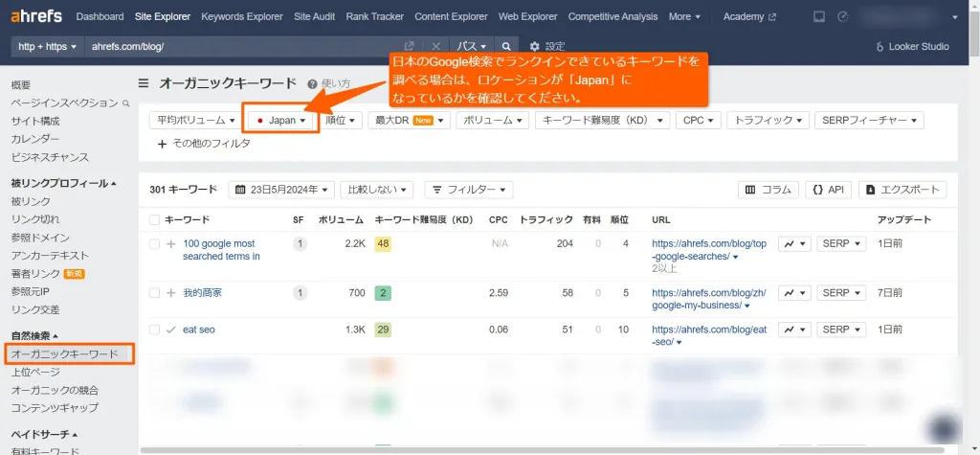Open the 23日5月2024年 date picker
980x455 pixels.
[282, 190]
